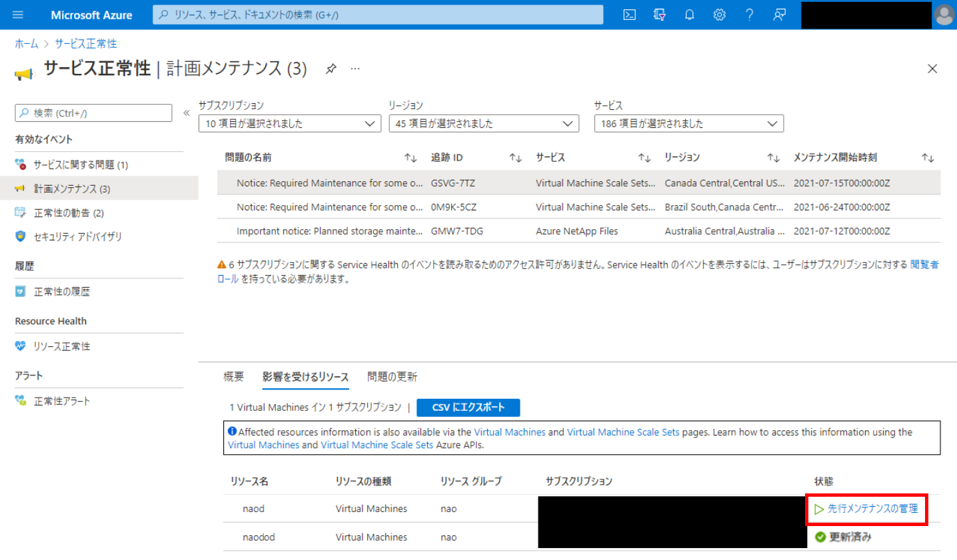Open portal settings gear

(x=719, y=15)
